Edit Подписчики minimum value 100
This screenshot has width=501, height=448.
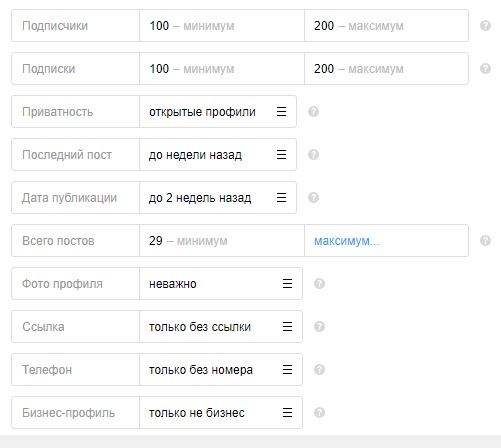click(222, 26)
